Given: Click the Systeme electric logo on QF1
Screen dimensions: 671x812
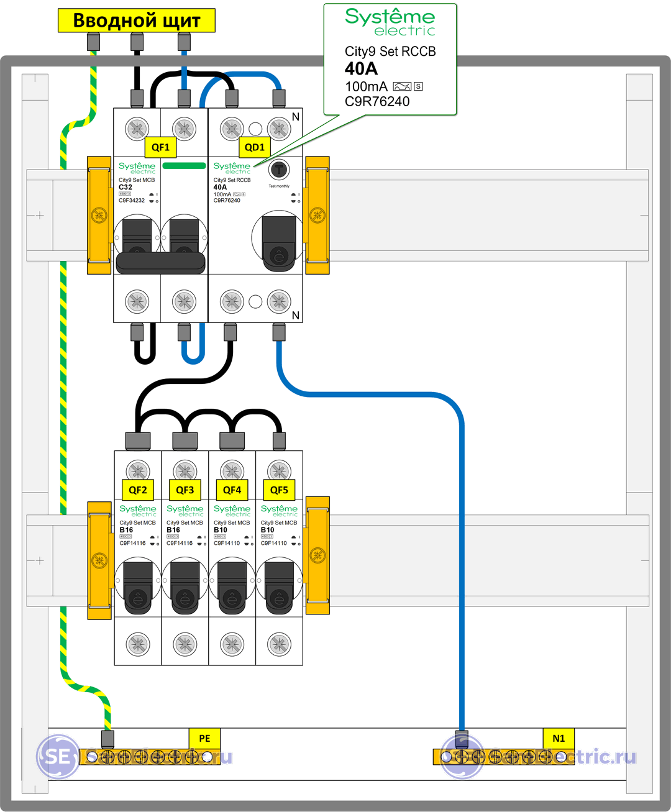Looking at the screenshot, I should (x=137, y=168).
